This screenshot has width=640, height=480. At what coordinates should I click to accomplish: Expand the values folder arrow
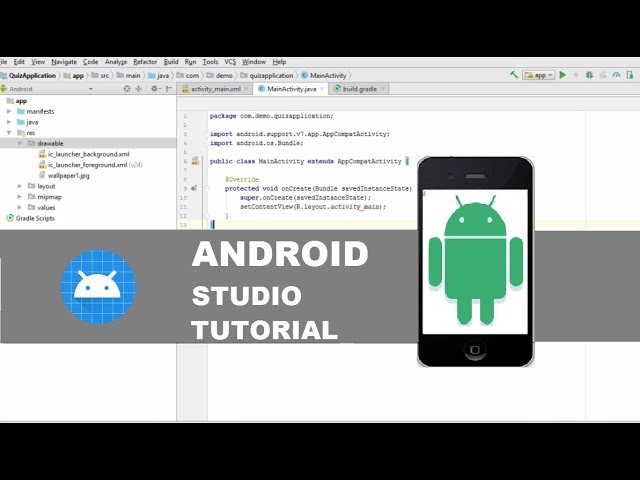(20, 207)
